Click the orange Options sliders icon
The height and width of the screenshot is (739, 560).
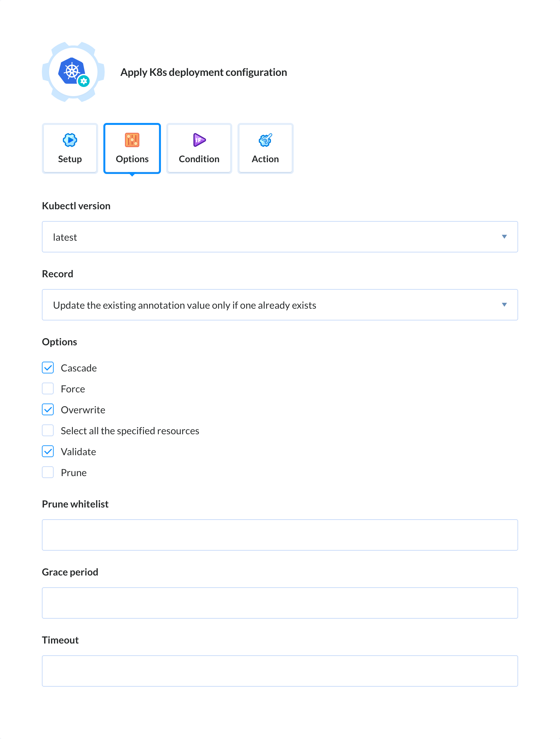[x=132, y=140]
